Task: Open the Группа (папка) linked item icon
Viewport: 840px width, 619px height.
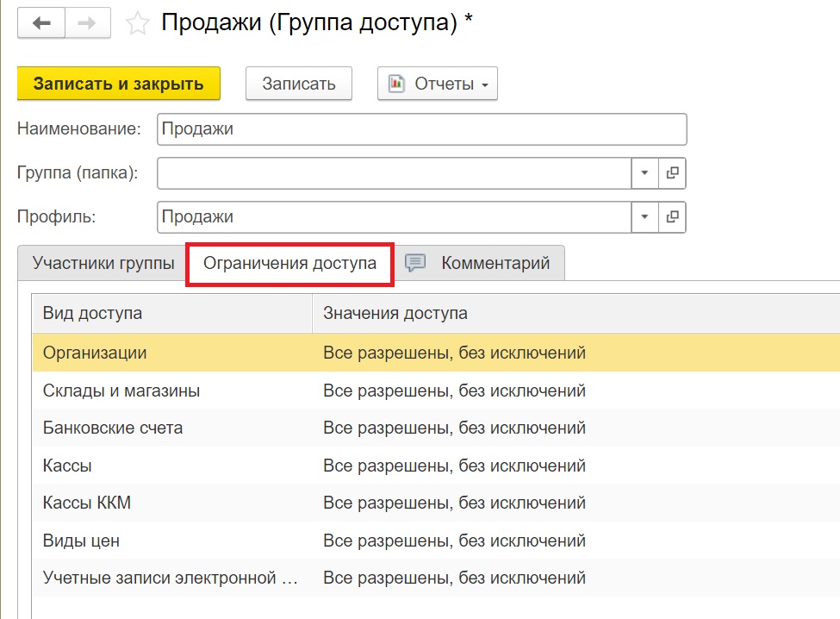Action: point(672,172)
